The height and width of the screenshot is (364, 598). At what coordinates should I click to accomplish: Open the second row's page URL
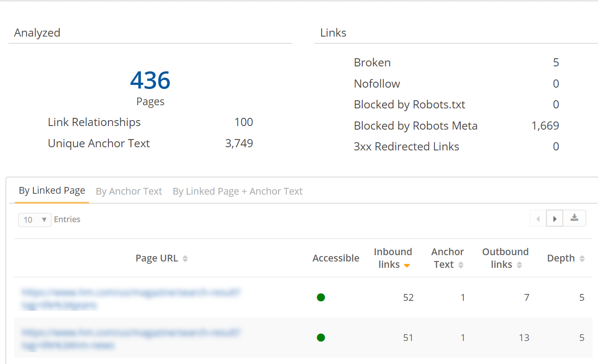coord(130,337)
